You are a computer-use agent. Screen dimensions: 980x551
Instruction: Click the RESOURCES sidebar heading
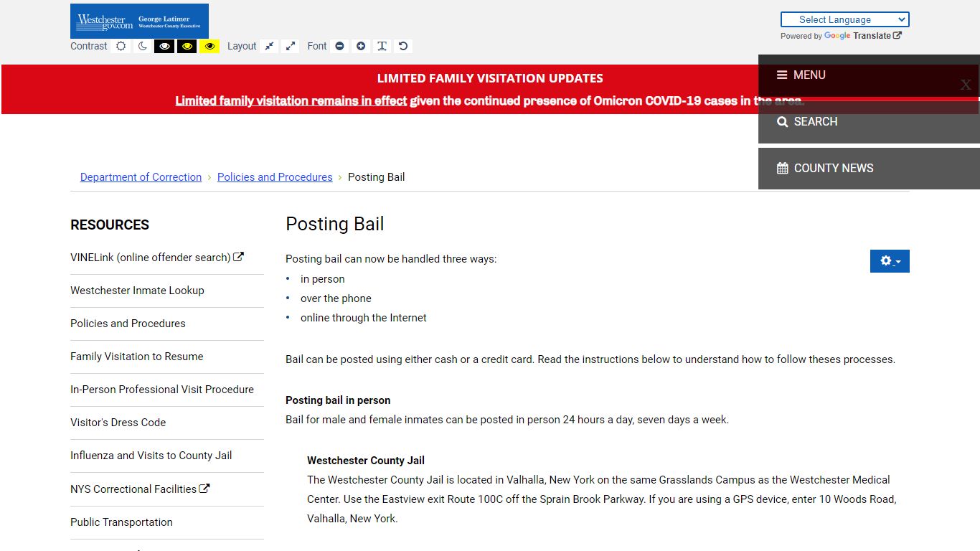point(110,225)
